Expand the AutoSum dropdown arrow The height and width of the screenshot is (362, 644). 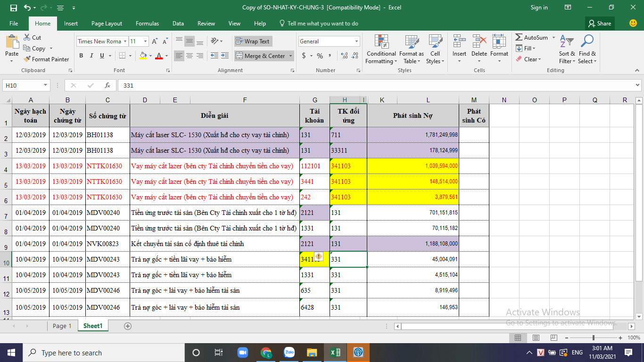point(553,38)
